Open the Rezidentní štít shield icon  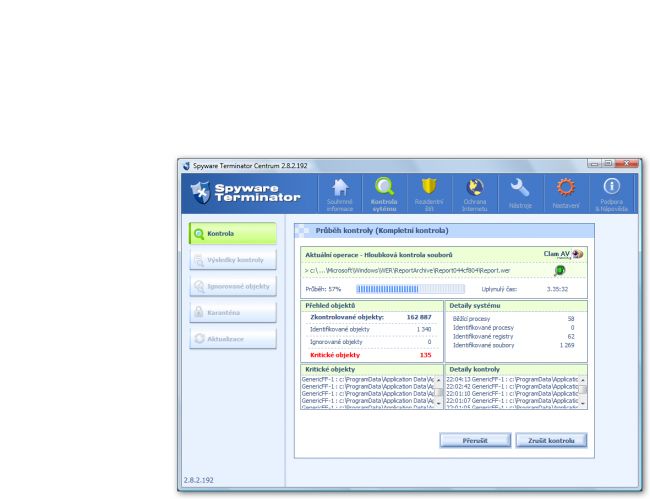(x=429, y=187)
